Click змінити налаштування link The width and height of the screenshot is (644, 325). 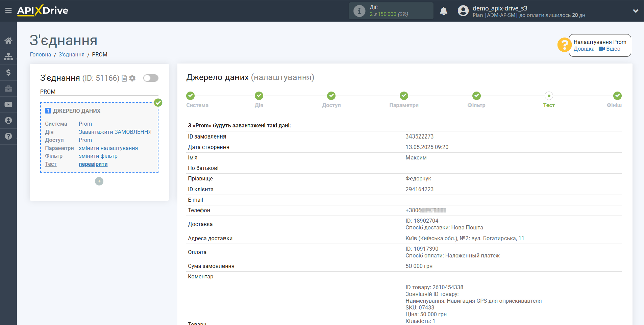click(x=108, y=148)
